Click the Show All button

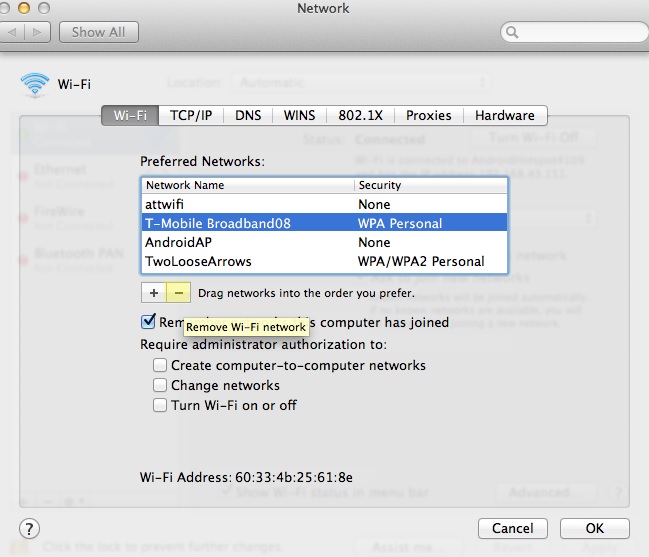tap(99, 32)
